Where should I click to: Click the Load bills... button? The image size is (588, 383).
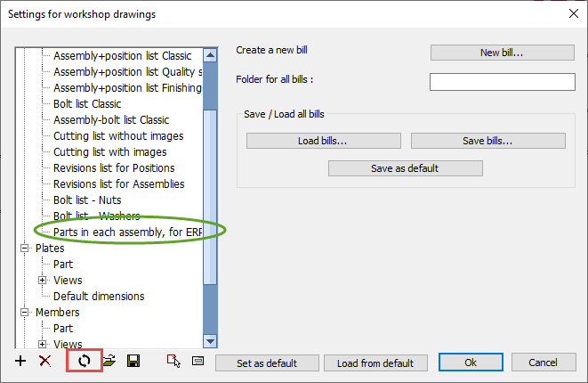click(323, 141)
